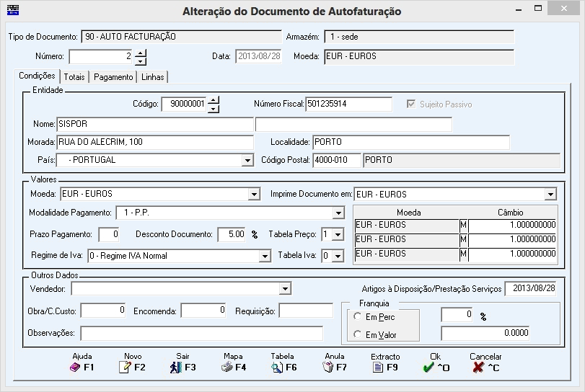Open the País dropdown
585x392 pixels.
tap(247, 160)
